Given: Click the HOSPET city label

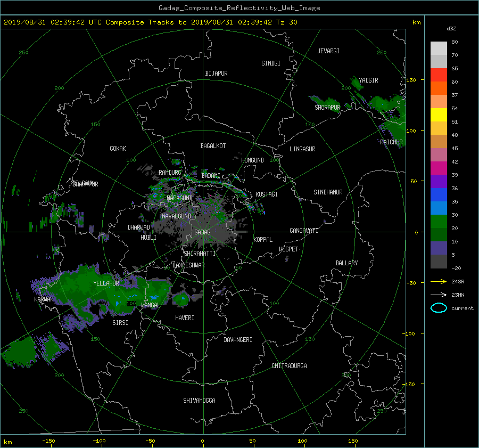Looking at the screenshot, I should click(x=288, y=249).
